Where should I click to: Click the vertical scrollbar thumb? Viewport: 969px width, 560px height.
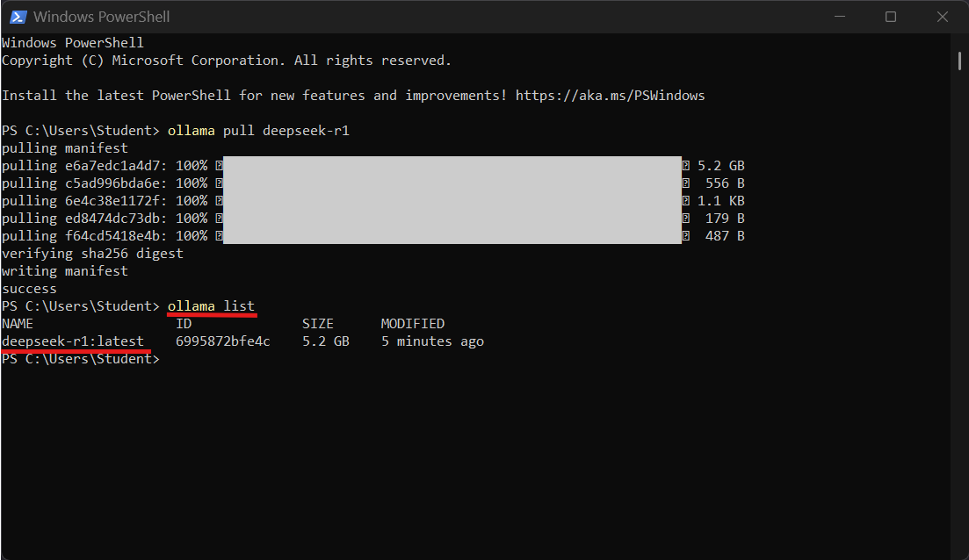[959, 61]
